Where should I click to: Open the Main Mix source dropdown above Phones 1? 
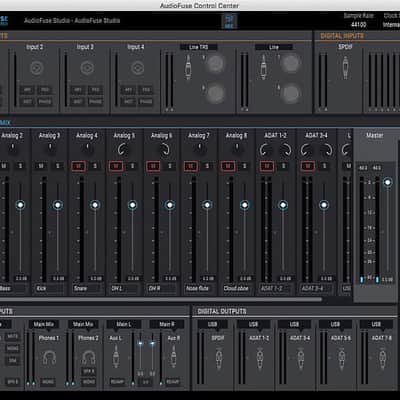click(44, 324)
